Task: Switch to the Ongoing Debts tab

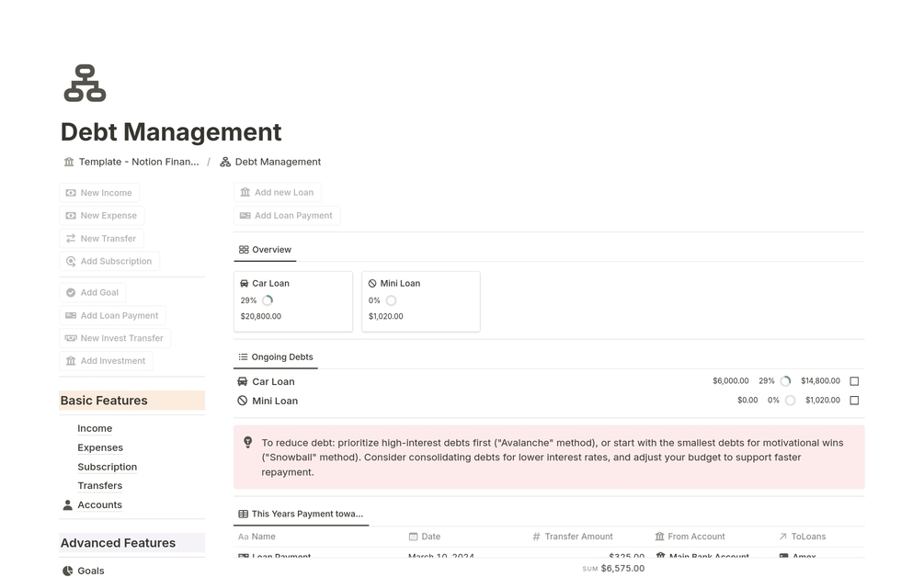Action: pos(276,356)
